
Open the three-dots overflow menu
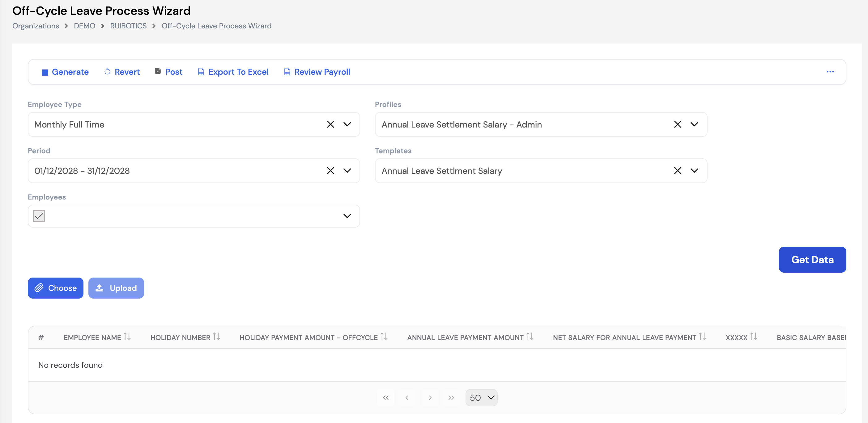(830, 72)
